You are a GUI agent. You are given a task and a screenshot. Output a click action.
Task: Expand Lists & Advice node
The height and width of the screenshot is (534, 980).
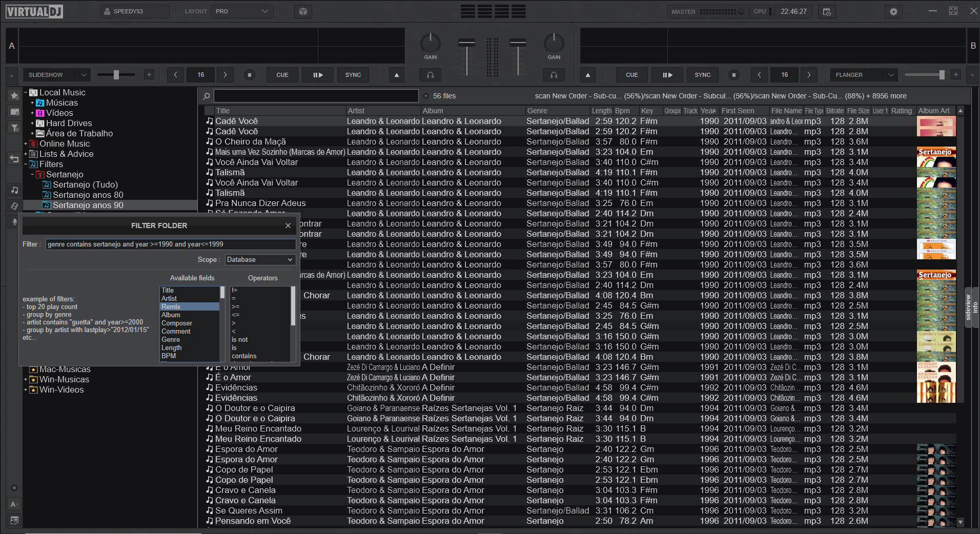click(x=26, y=154)
